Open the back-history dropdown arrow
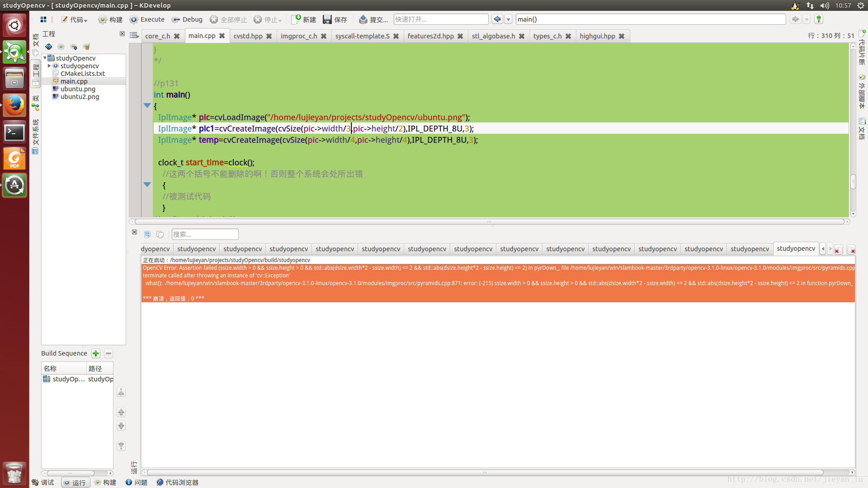Image resolution: width=868 pixels, height=488 pixels. (x=508, y=19)
